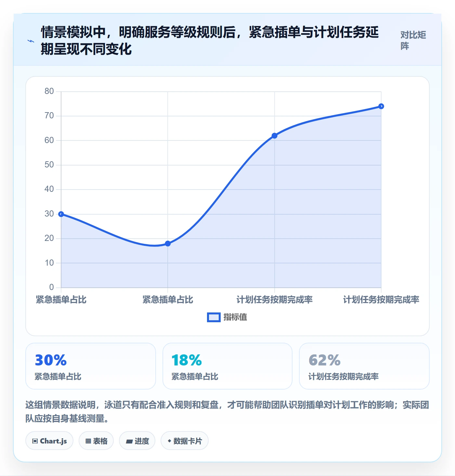Viewport: 455px width, 476px height.
Task: Click the 指标值 legend color box
Action: (x=214, y=317)
